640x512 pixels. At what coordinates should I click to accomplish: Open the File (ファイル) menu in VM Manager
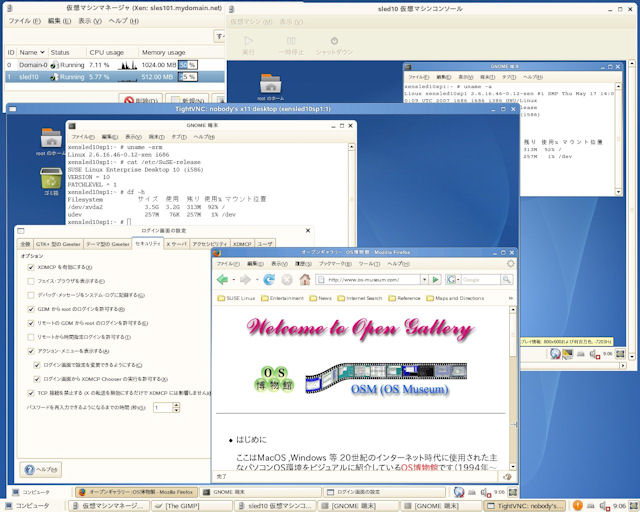24,21
